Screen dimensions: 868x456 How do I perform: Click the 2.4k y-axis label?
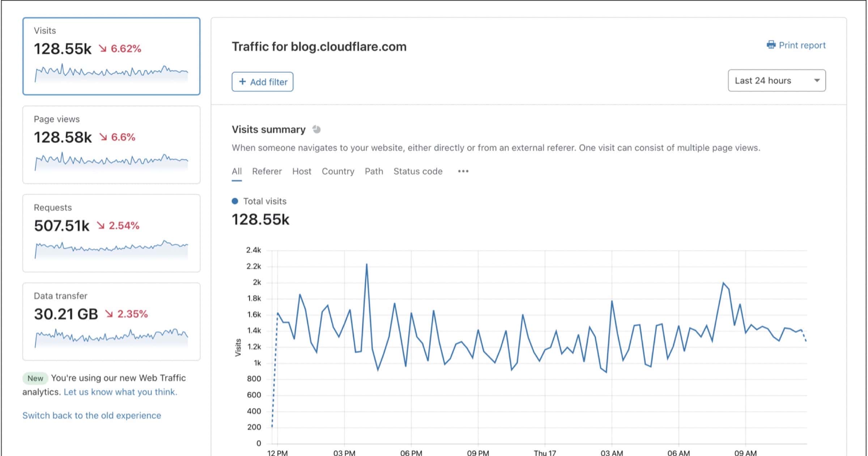click(254, 250)
